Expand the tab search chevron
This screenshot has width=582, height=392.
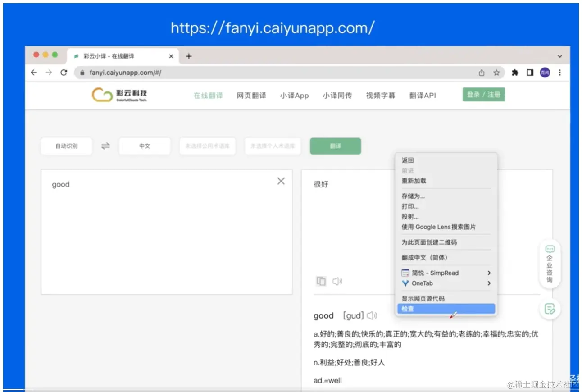coord(560,56)
